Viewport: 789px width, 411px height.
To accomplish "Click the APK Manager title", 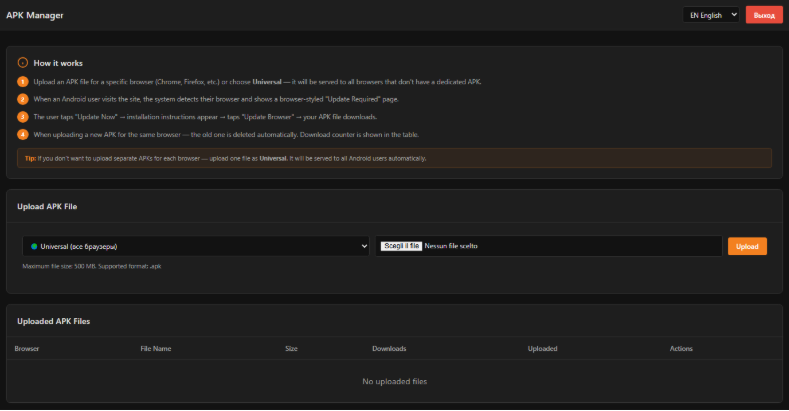I will [x=35, y=15].
